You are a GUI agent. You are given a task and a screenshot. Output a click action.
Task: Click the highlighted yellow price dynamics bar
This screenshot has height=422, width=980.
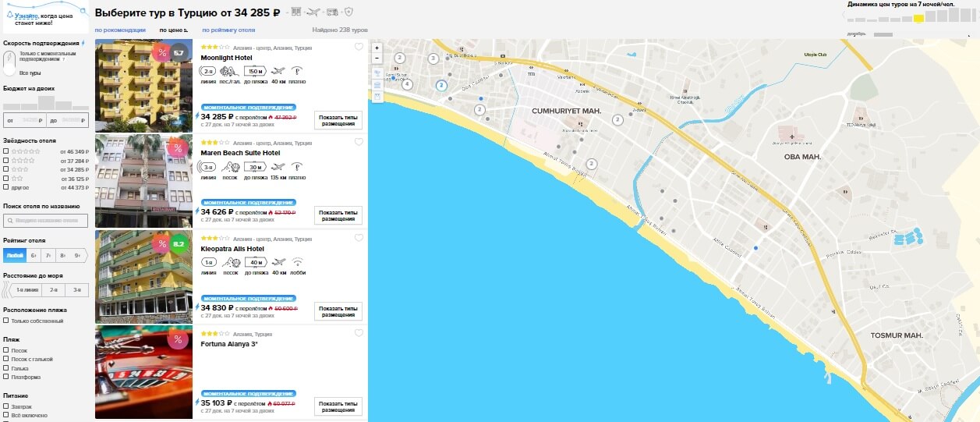click(x=919, y=18)
